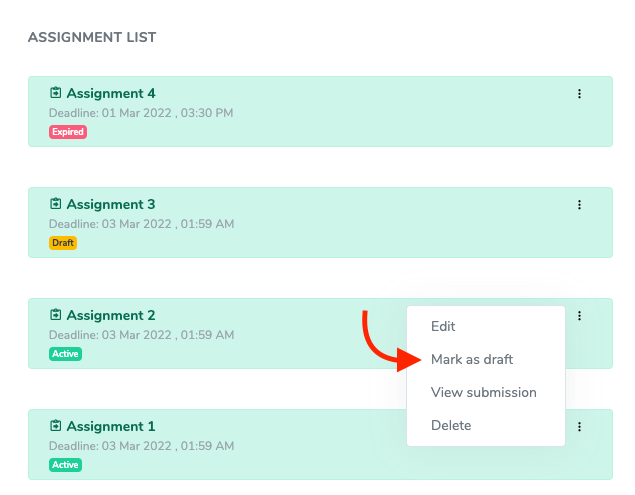Open the three-dot menu for Assignment 4
This screenshot has height=495, width=635.
[x=579, y=94]
